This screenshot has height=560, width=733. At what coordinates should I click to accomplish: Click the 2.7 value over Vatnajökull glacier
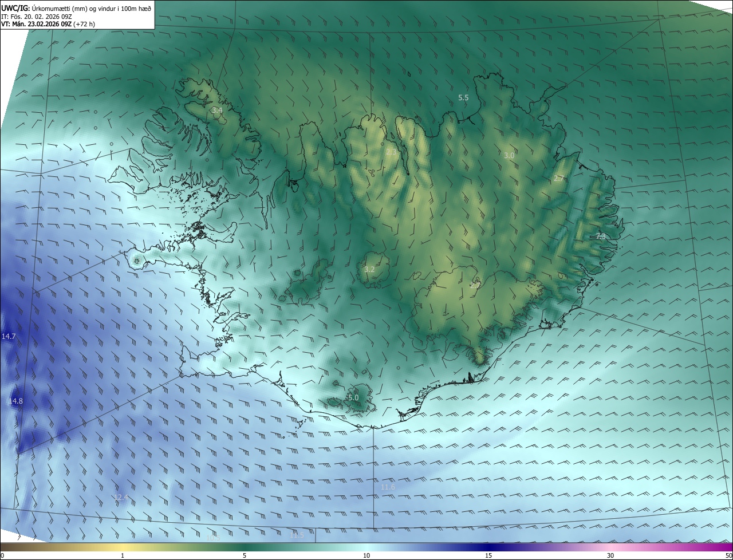pos(475,285)
